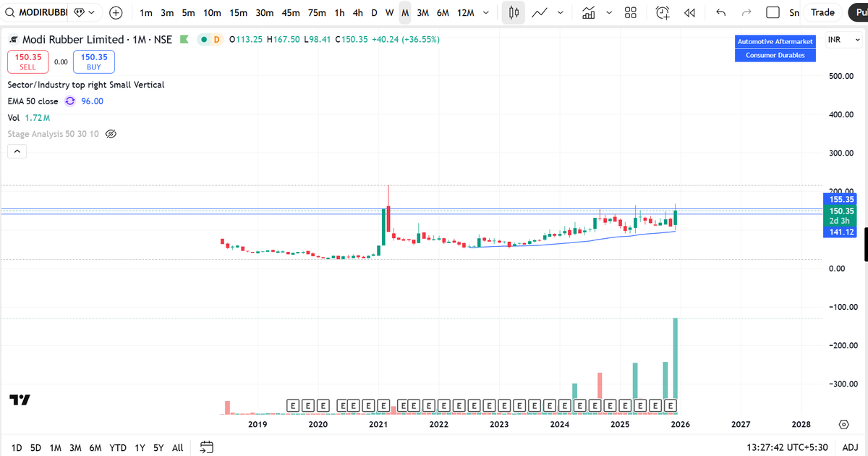This screenshot has height=456, width=868.
Task: Select the 1m interval
Action: point(146,12)
